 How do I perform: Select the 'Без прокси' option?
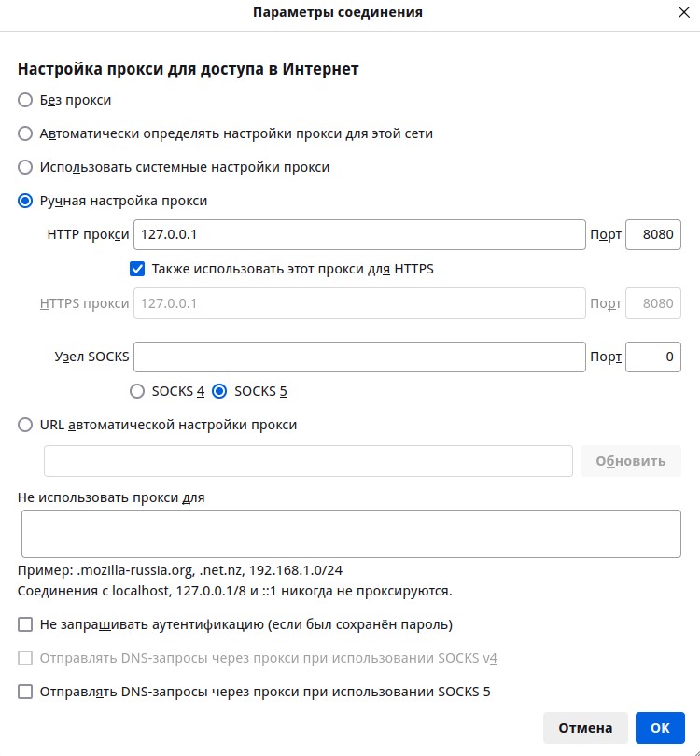[25, 100]
